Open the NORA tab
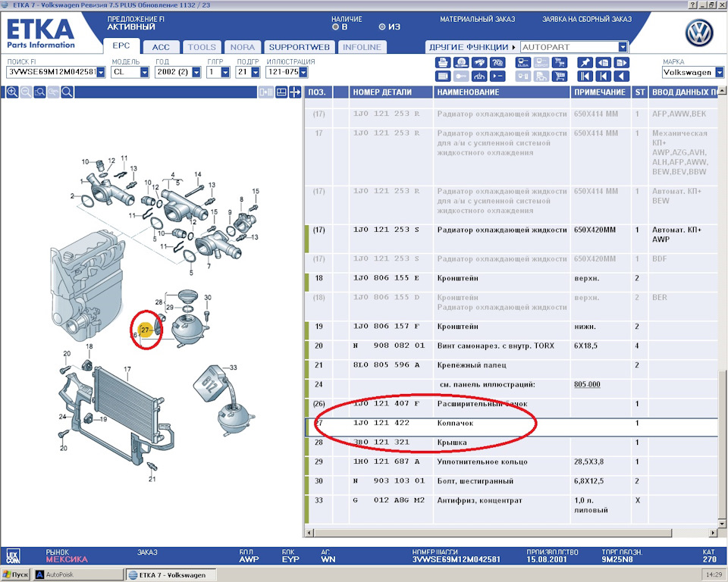This screenshot has width=728, height=582. [x=243, y=47]
